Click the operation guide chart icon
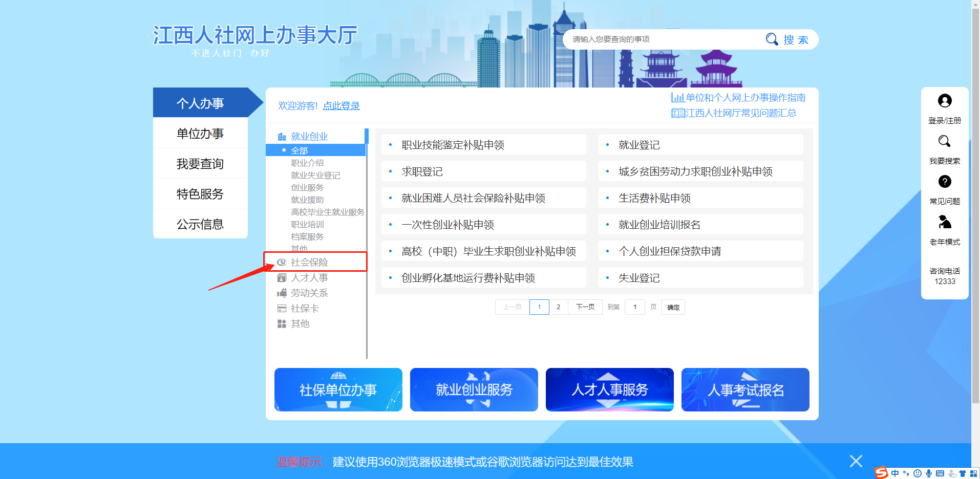The height and width of the screenshot is (479, 980). [677, 98]
